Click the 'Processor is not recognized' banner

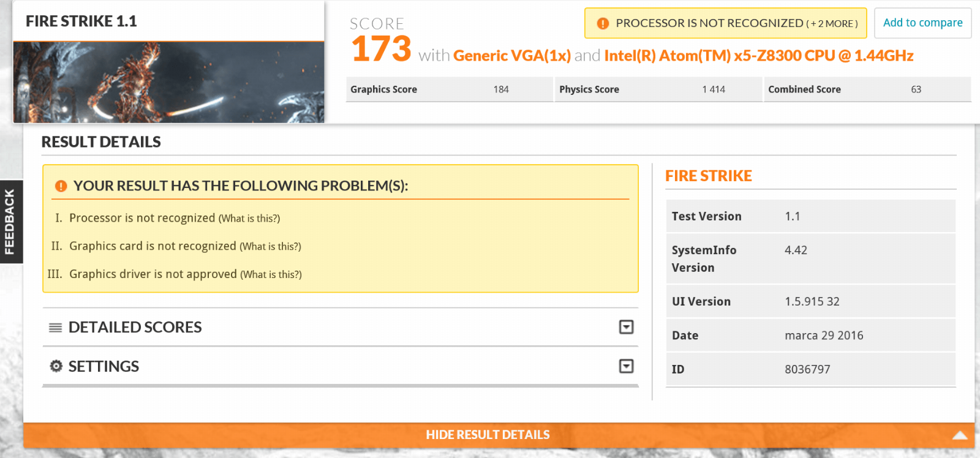point(725,23)
